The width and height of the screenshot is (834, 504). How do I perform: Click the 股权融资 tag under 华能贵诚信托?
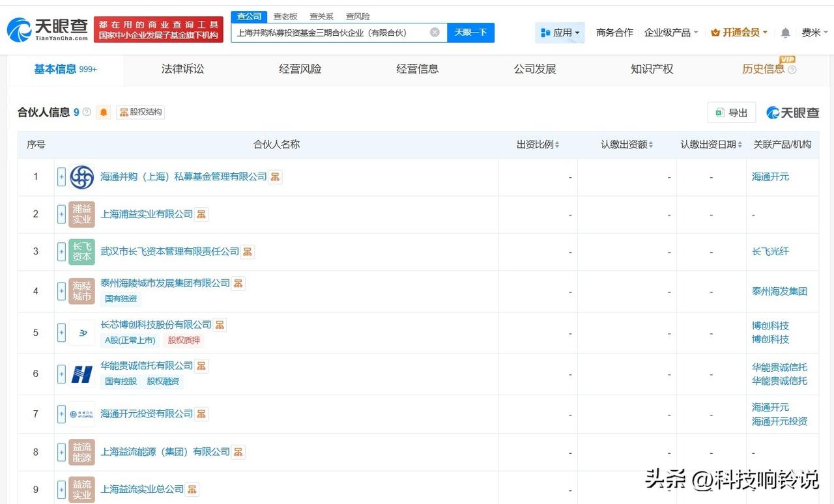163,381
